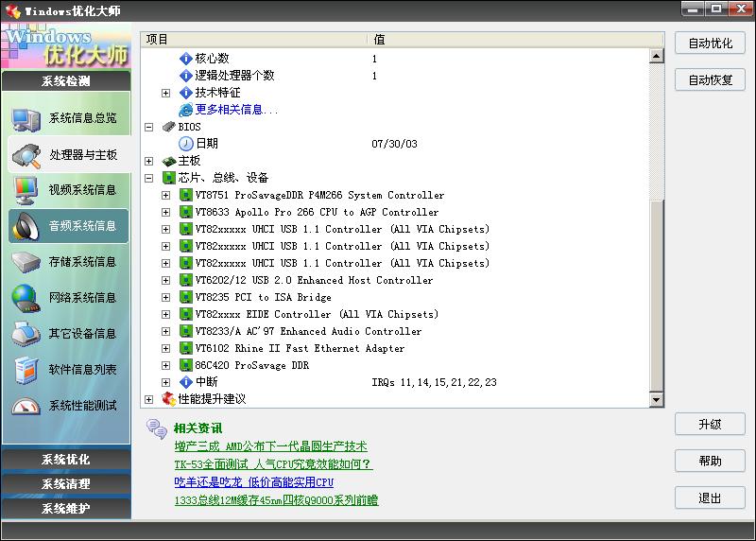Select the 07/30/03 BIOS date value
The height and width of the screenshot is (541, 756).
394,144
